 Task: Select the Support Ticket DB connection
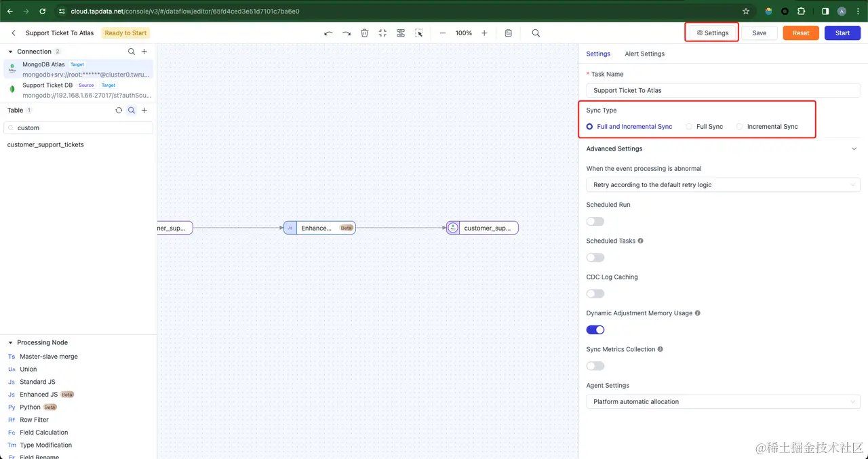tap(79, 90)
